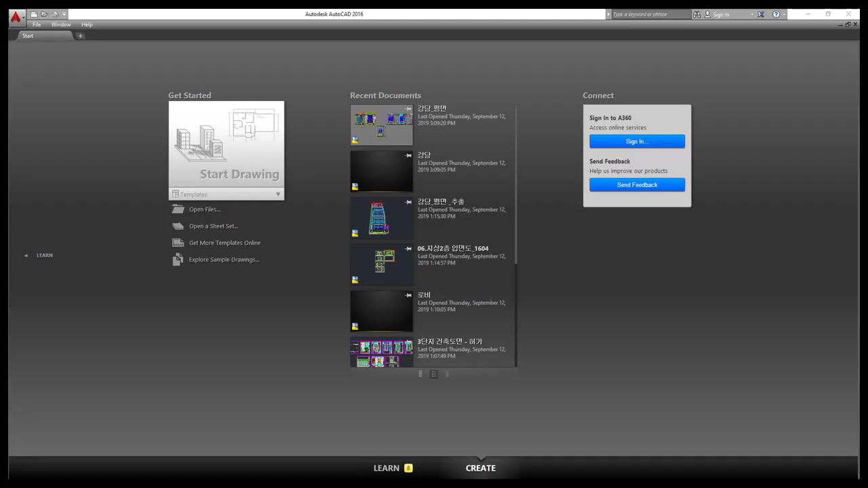Expand the Quick Access Toolbar customize arrow
This screenshot has height=488, width=868.
pos(64,14)
